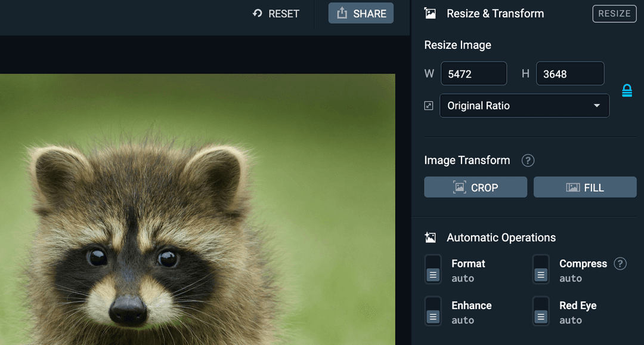This screenshot has height=345, width=644.
Task: Click the raccoon image preview
Action: [x=197, y=210]
